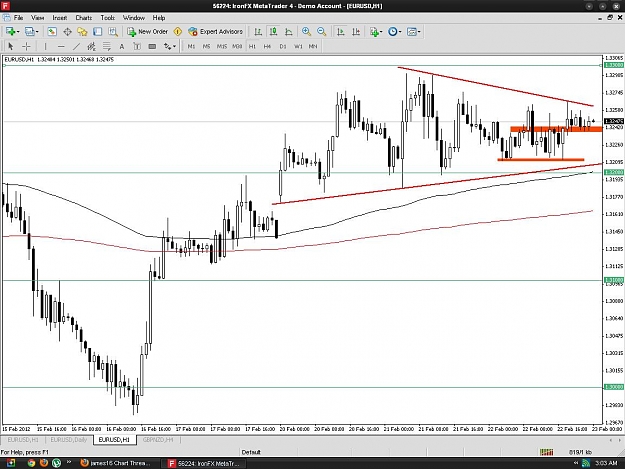Switch to the EURUSD,Daily chart tab
The image size is (625, 469).
69,440
